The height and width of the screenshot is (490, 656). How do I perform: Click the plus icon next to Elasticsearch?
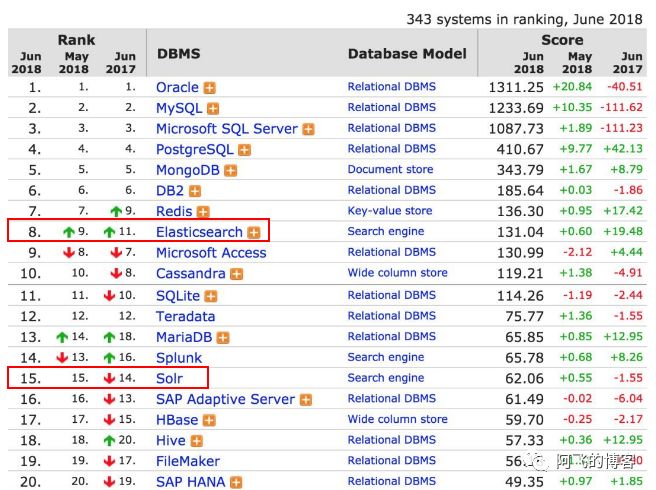click(x=254, y=233)
